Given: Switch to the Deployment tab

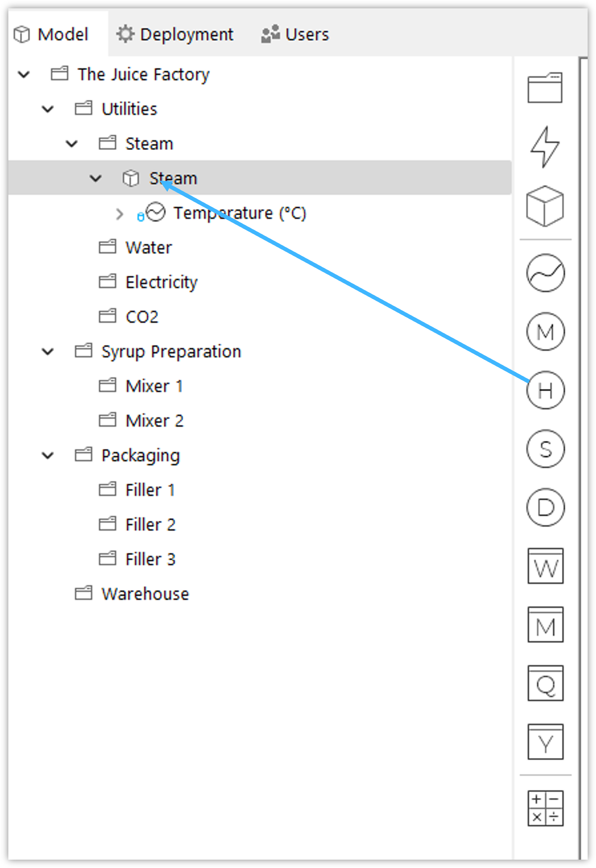Looking at the screenshot, I should pos(175,35).
